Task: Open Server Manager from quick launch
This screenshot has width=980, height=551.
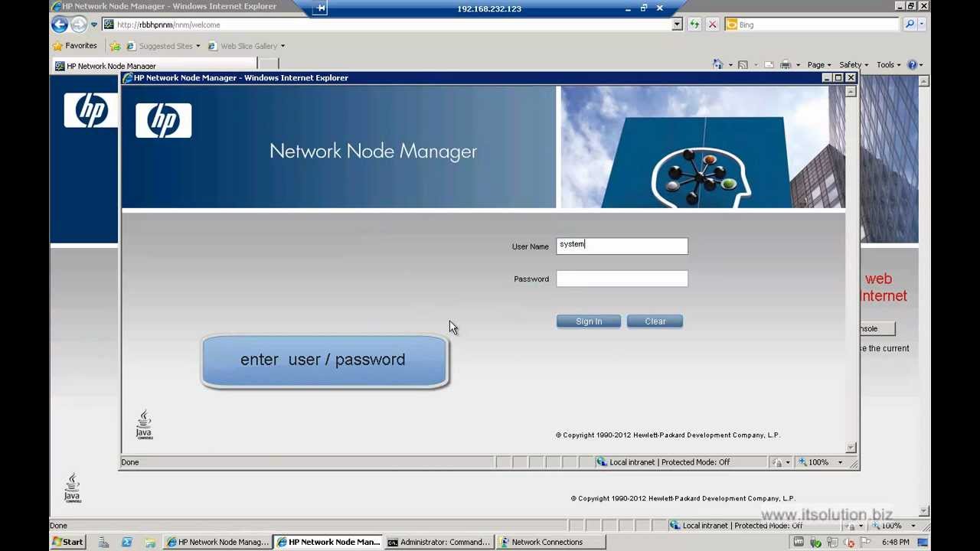Action: point(103,543)
